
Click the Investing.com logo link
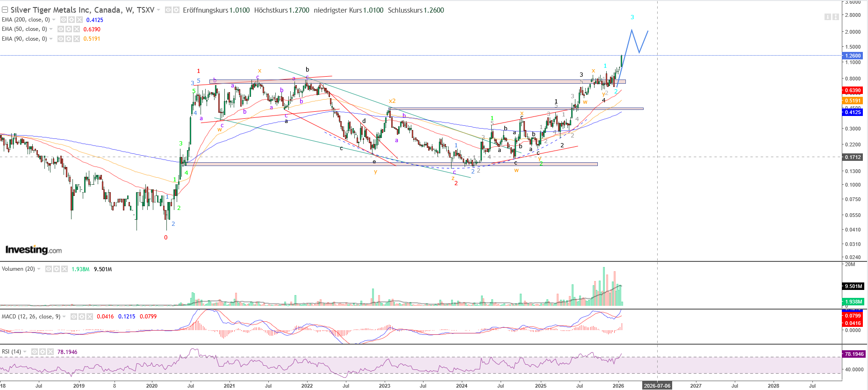pyautogui.click(x=33, y=250)
